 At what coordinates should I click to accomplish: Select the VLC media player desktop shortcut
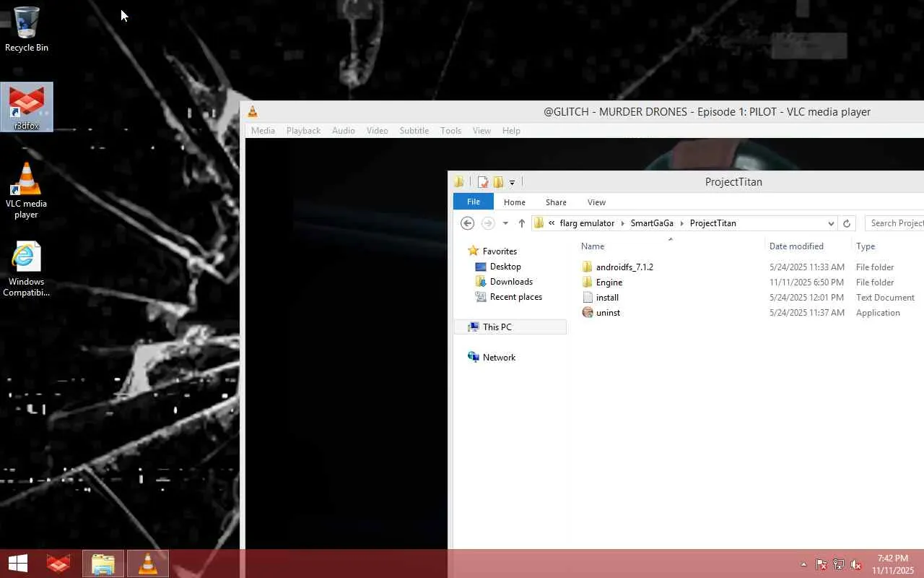27,190
